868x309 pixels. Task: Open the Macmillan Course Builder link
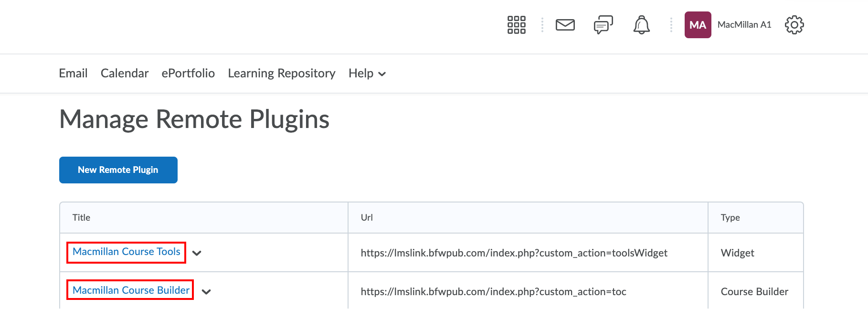click(x=131, y=290)
